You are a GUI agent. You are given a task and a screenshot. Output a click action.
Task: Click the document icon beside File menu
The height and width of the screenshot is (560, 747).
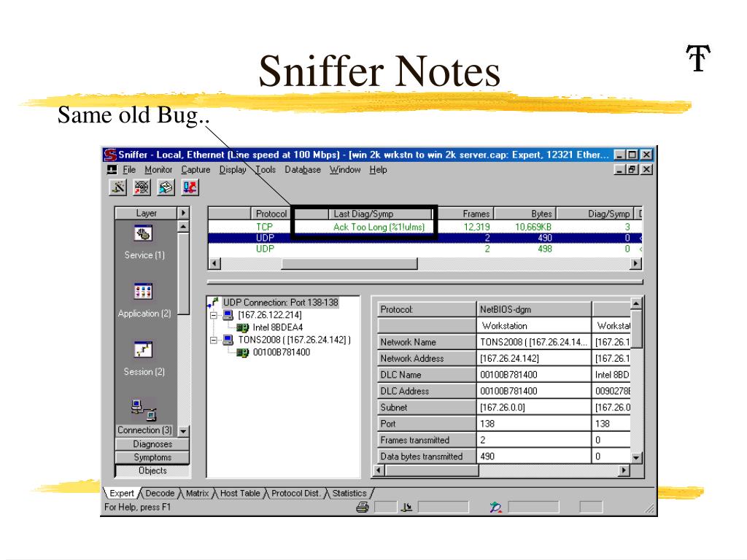(x=112, y=169)
